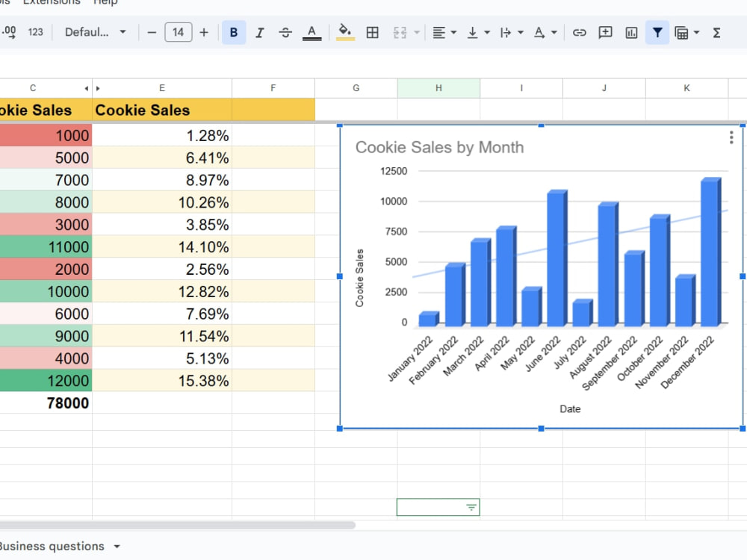Click the font size field showing 14

179,32
